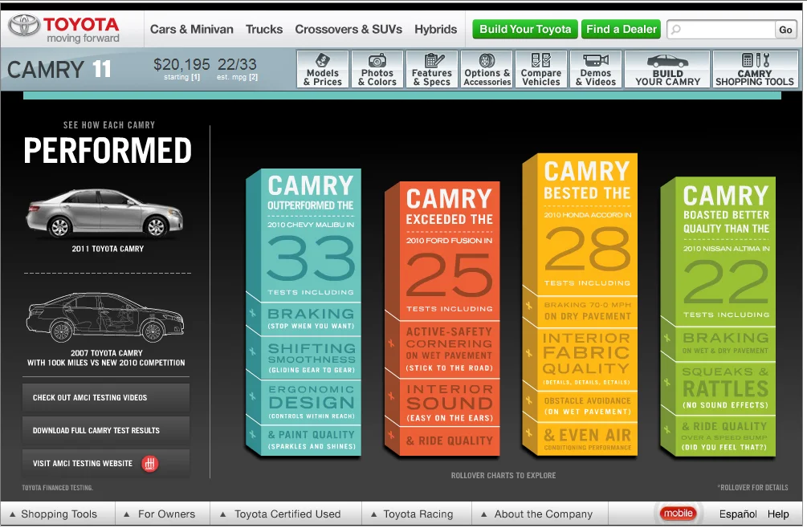Expand Interior Fabric Quality plus icon

point(528,352)
